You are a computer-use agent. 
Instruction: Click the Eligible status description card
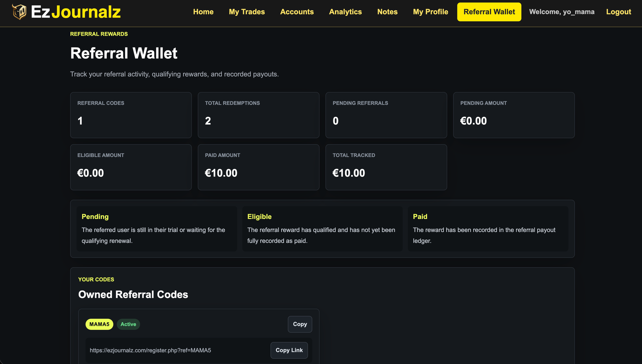point(322,229)
